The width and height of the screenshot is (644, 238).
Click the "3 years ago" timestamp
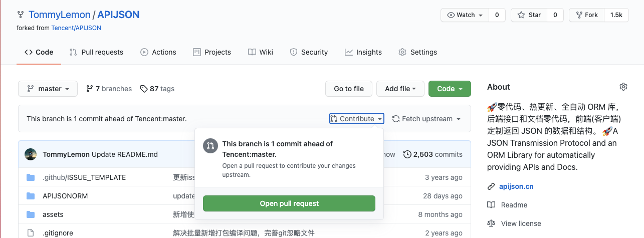(444, 177)
